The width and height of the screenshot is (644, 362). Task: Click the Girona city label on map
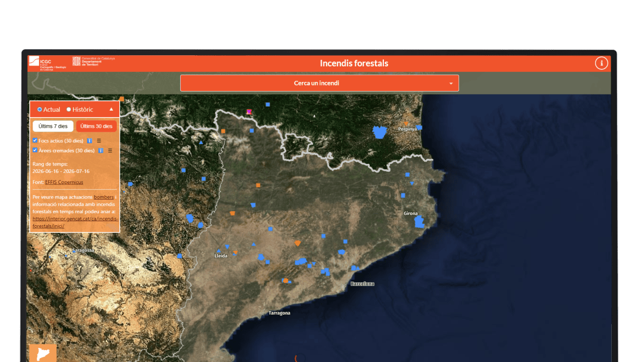(x=411, y=213)
